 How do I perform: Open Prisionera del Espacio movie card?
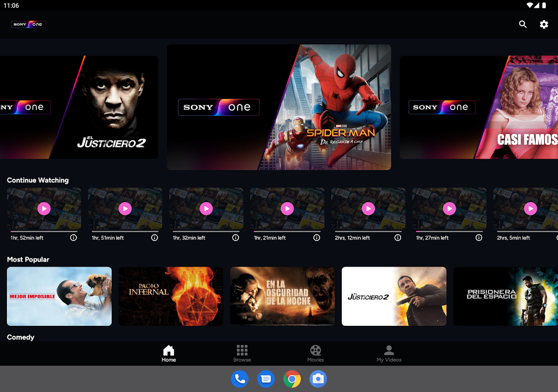coord(506,296)
